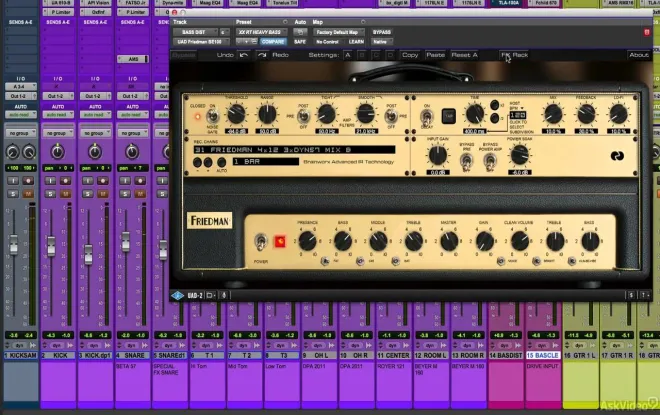Toggle the Tight filter Pre/Post switch
660x415 pixels.
pos(303,116)
